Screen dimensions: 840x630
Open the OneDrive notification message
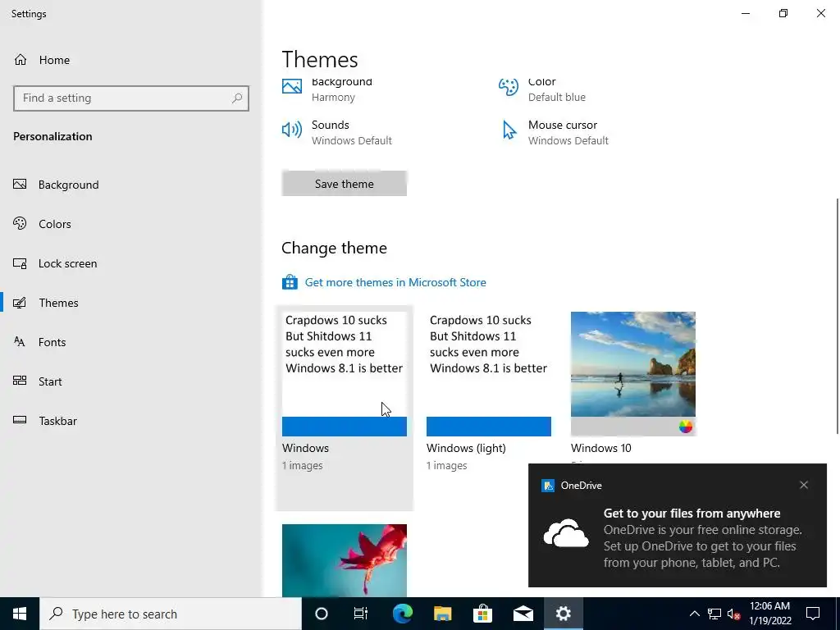[x=702, y=538]
